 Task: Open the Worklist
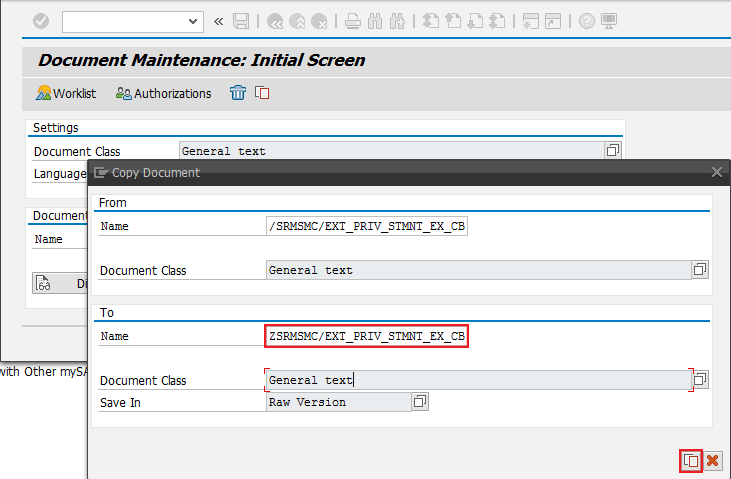(66, 93)
